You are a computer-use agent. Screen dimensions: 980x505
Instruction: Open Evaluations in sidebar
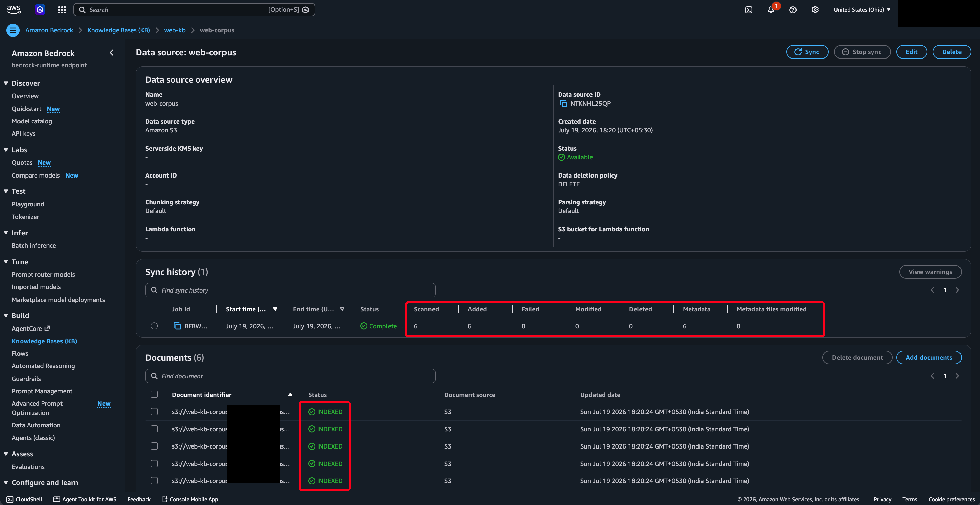[28, 467]
